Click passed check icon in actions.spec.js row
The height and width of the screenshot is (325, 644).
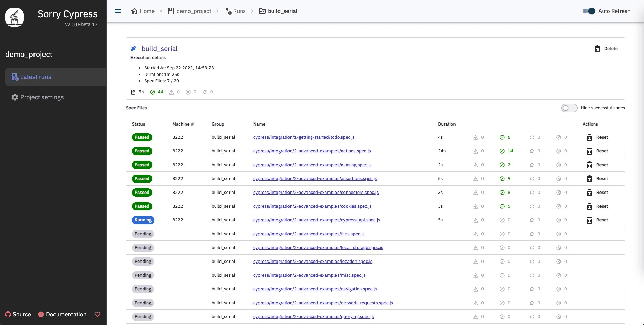tap(502, 151)
